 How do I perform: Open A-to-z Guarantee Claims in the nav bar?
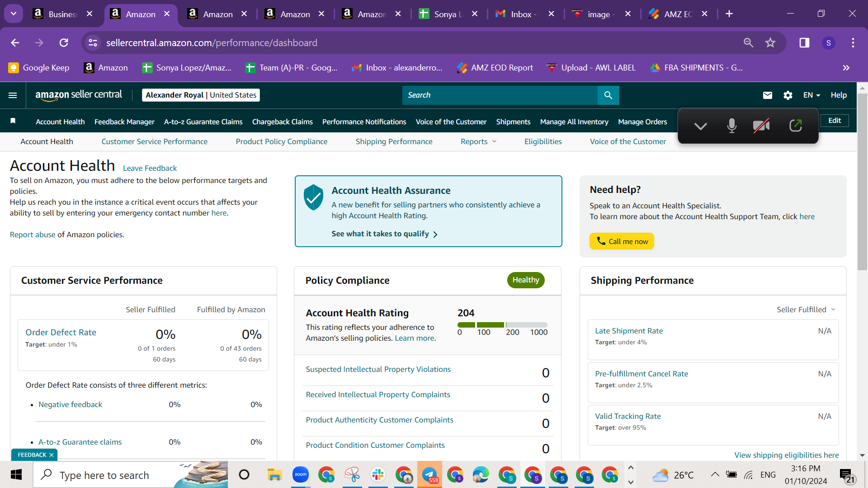click(203, 122)
